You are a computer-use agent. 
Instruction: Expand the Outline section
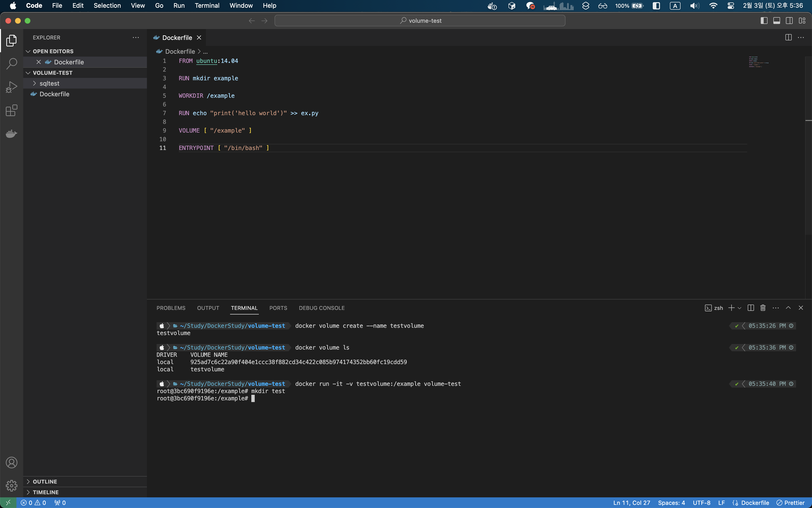pos(85,481)
